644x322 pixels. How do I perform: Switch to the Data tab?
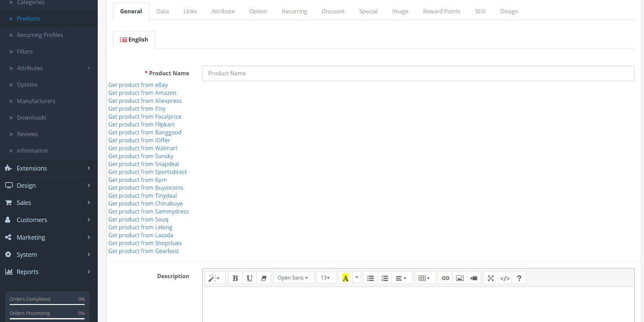click(x=163, y=11)
